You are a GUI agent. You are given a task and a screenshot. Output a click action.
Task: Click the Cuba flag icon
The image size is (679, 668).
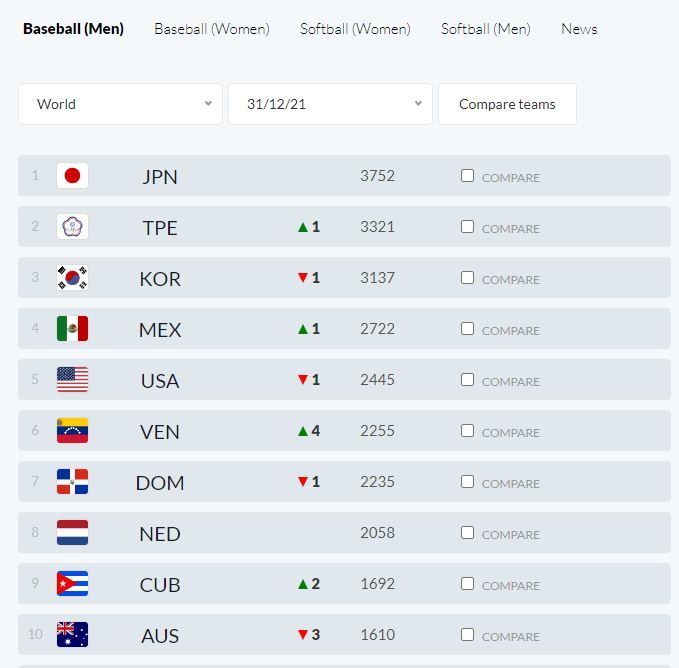(x=72, y=584)
